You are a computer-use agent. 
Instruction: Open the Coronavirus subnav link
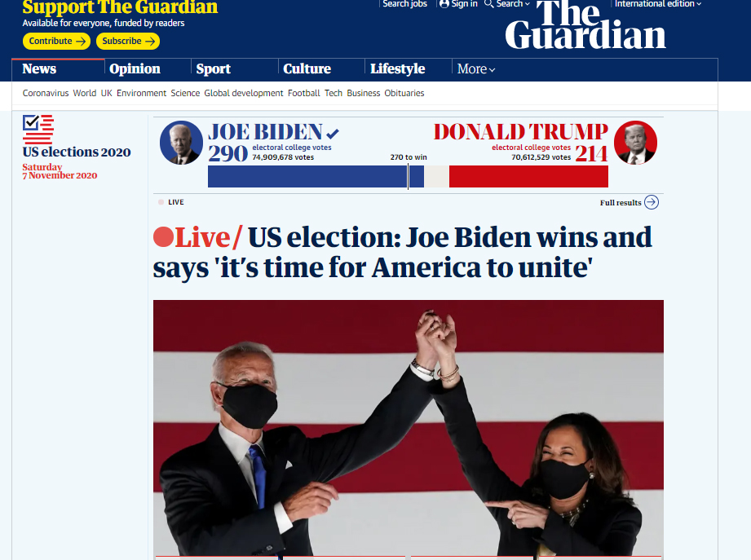click(46, 93)
